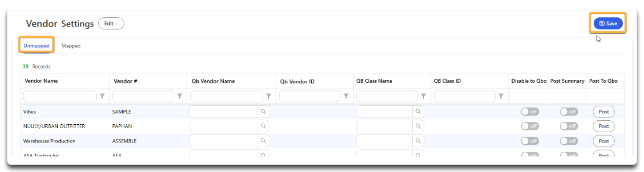The image size is (644, 172).
Task: Open the Qb Vendor ID filter icon
Action: (x=346, y=96)
